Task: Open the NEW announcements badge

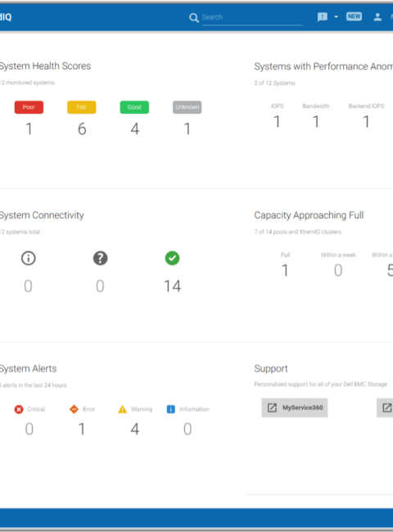Action: coord(354,16)
